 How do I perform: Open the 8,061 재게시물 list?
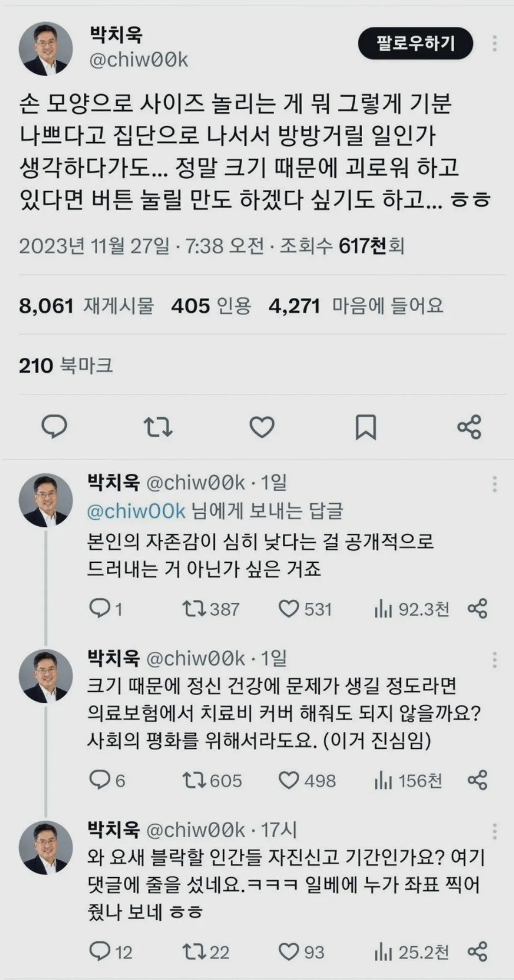pos(89,306)
